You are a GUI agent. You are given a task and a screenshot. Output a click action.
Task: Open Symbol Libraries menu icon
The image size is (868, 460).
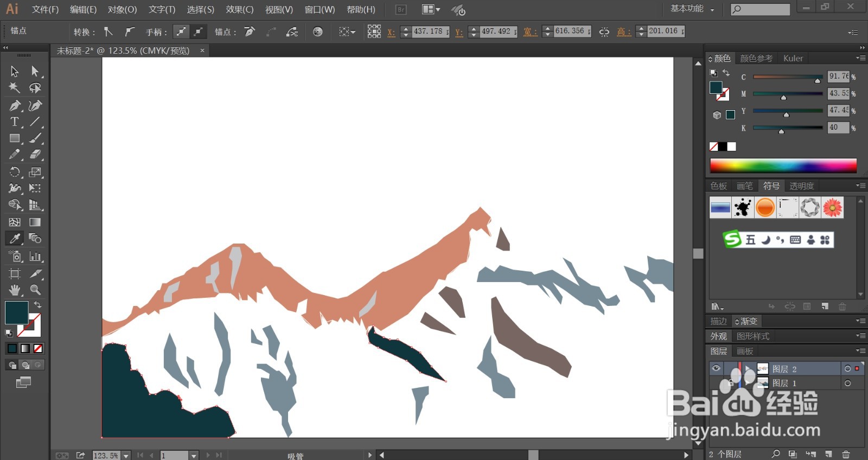[717, 306]
